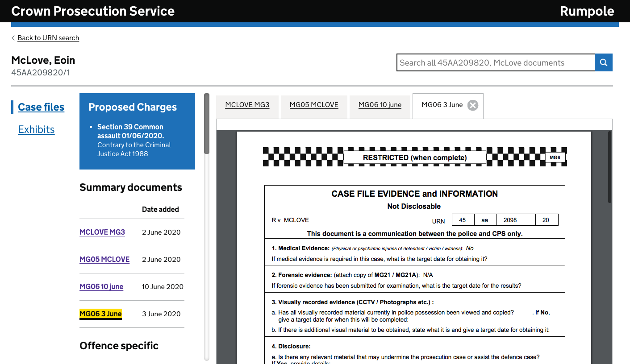Go to the Exhibits section
This screenshot has height=364, width=630.
(x=36, y=129)
